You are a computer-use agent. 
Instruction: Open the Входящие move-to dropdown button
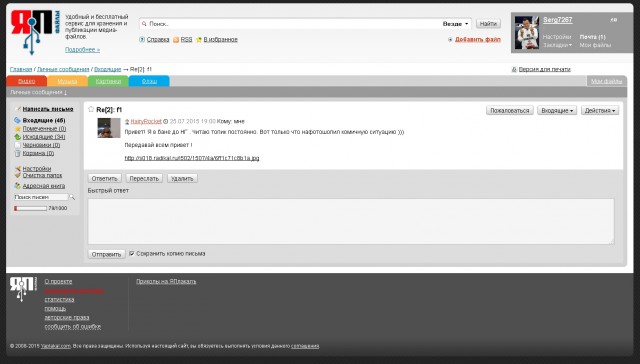click(557, 110)
